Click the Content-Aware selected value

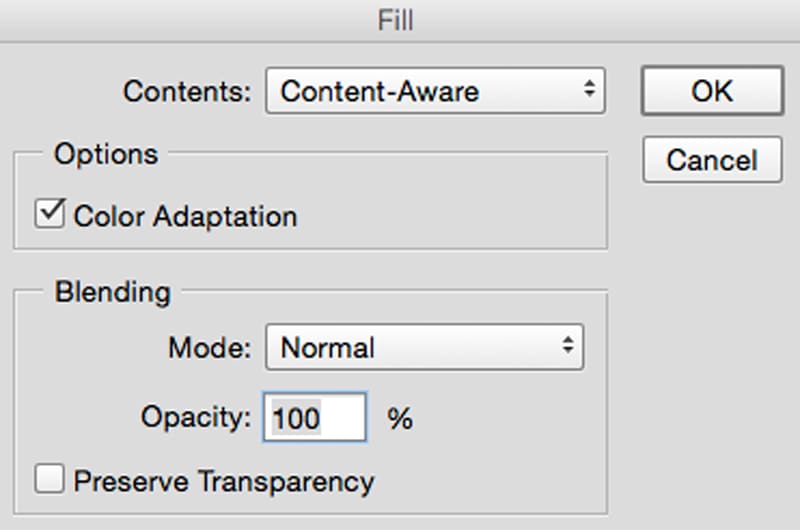(380, 92)
